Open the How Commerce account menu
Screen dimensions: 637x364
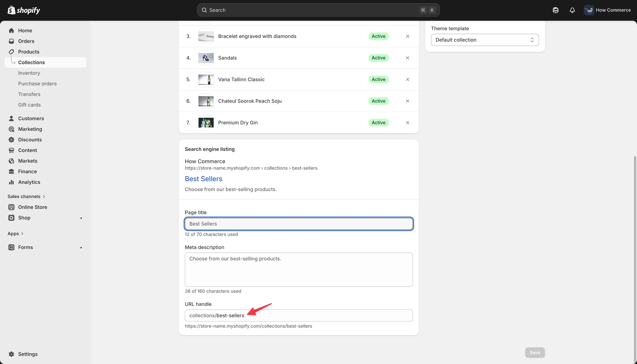[x=608, y=10]
